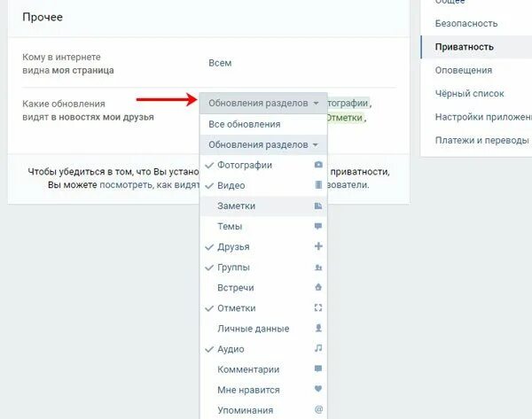Click the Всем page visibility link
Image resolution: width=532 pixels, height=419 pixels.
pos(220,63)
